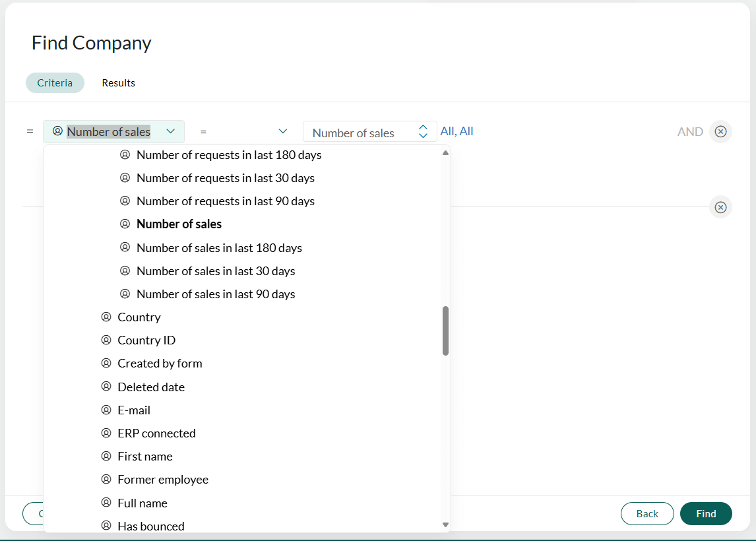Viewport: 756px width, 541px height.
Task: Switch to the Criteria tab
Action: [55, 82]
